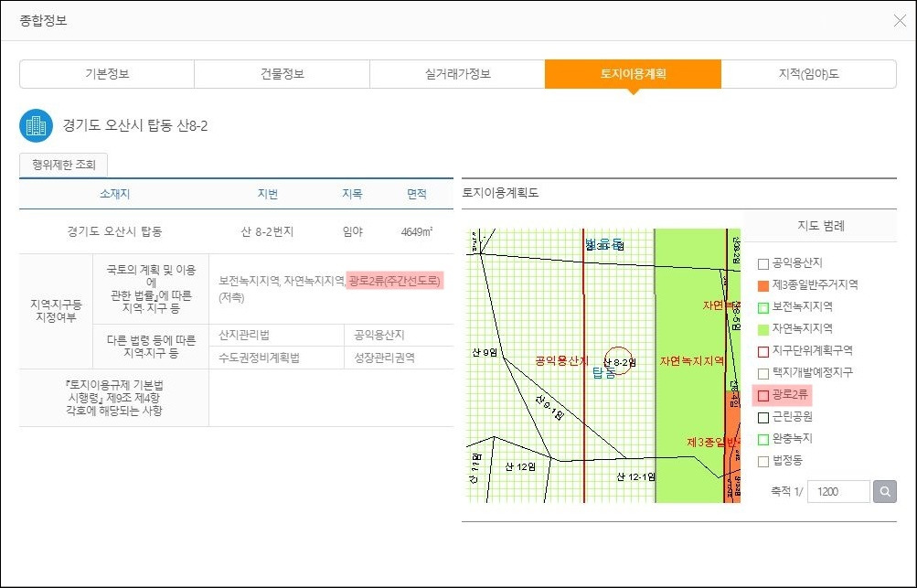Close the 종합정보 dialog
This screenshot has width=917, height=588.
[900, 21]
